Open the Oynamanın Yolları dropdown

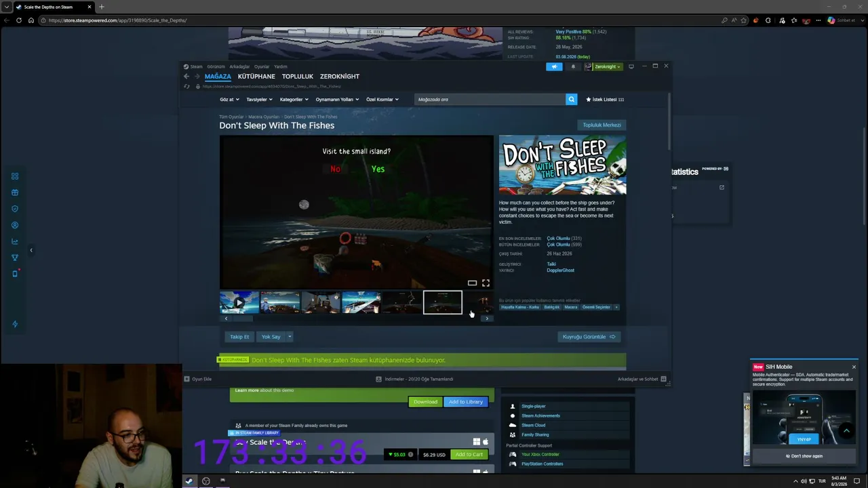[x=337, y=100]
